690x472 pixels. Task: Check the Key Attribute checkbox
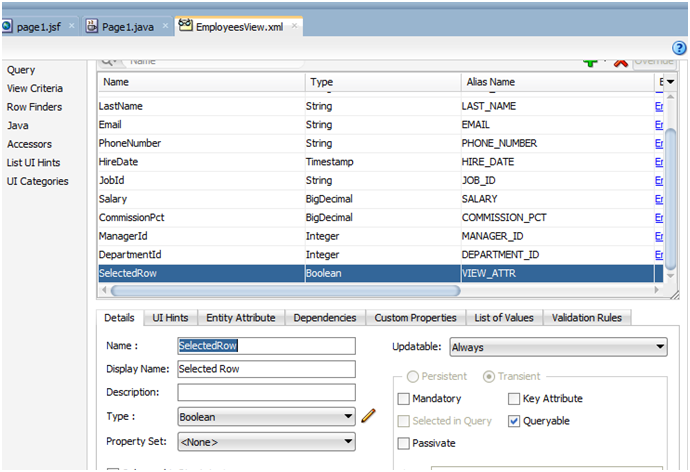click(514, 399)
